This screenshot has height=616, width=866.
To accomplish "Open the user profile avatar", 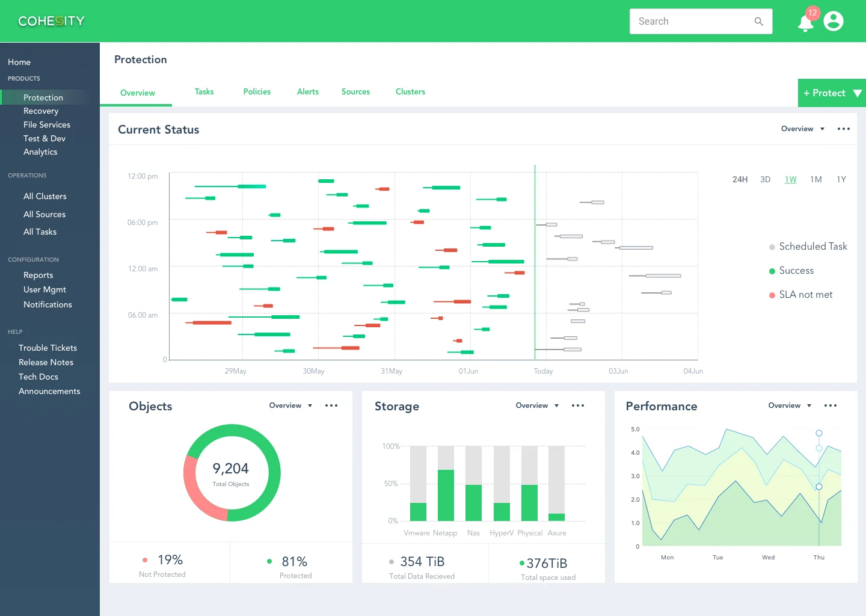I will point(834,21).
